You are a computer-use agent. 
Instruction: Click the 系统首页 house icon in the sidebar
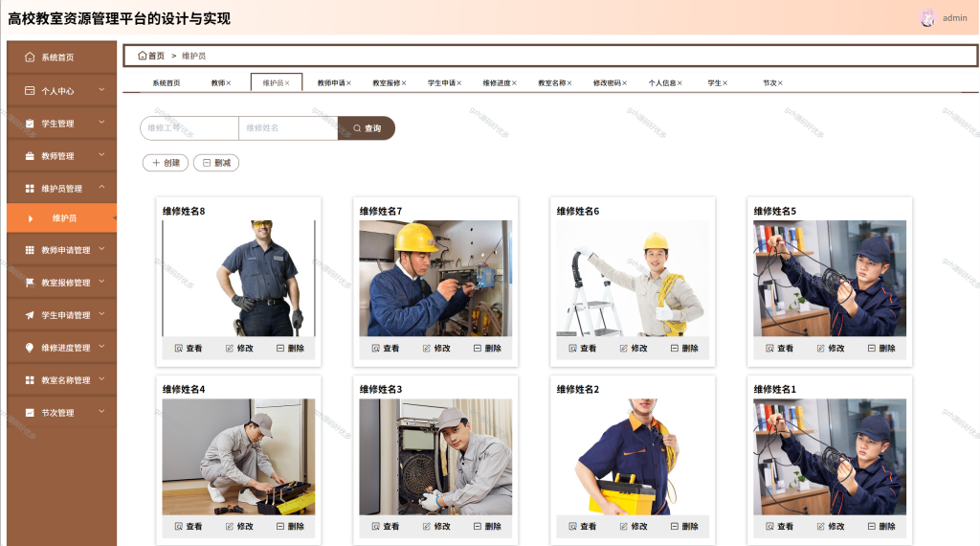[x=30, y=57]
